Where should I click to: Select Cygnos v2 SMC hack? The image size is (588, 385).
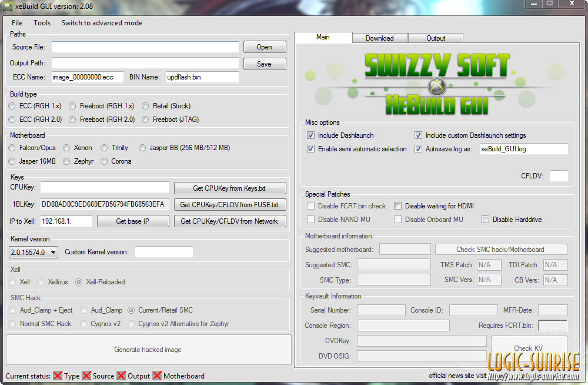point(101,324)
